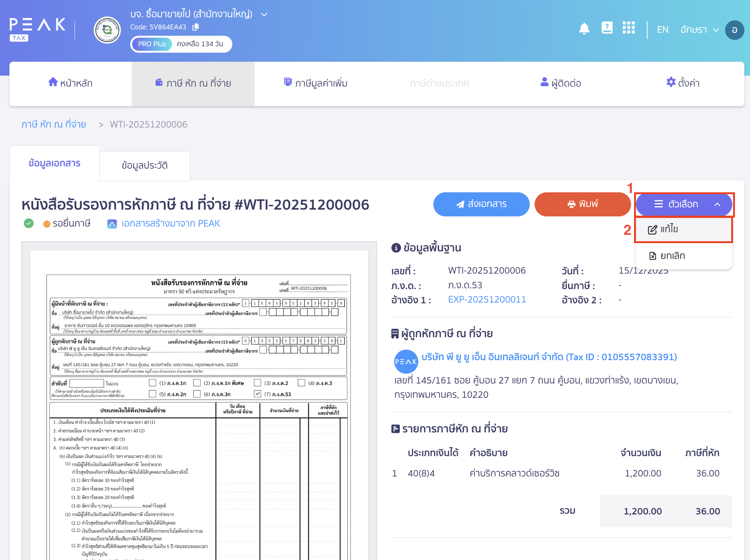This screenshot has width=750, height=560.
Task: Click the user avatar circle
Action: point(734,30)
